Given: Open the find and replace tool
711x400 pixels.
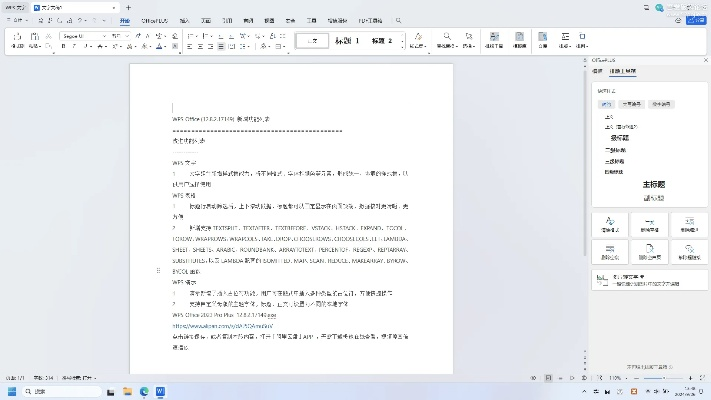Looking at the screenshot, I should point(446,40).
